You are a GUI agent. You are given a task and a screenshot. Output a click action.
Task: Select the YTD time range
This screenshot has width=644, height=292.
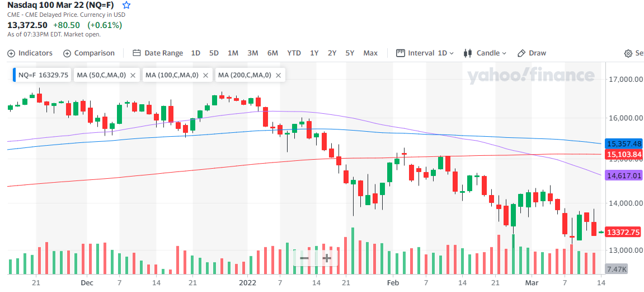(x=294, y=53)
